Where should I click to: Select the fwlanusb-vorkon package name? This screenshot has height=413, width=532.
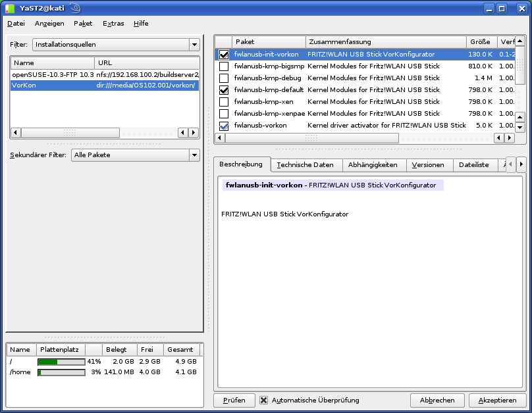pyautogui.click(x=260, y=126)
